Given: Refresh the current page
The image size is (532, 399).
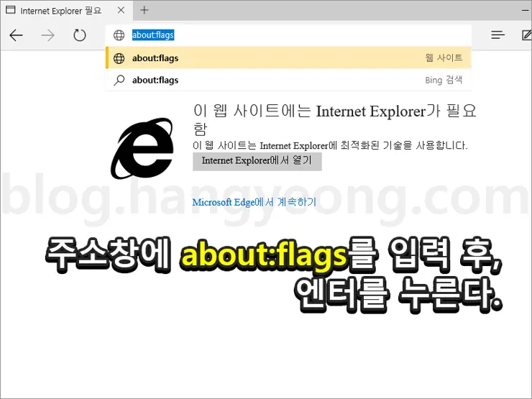Looking at the screenshot, I should [x=80, y=35].
